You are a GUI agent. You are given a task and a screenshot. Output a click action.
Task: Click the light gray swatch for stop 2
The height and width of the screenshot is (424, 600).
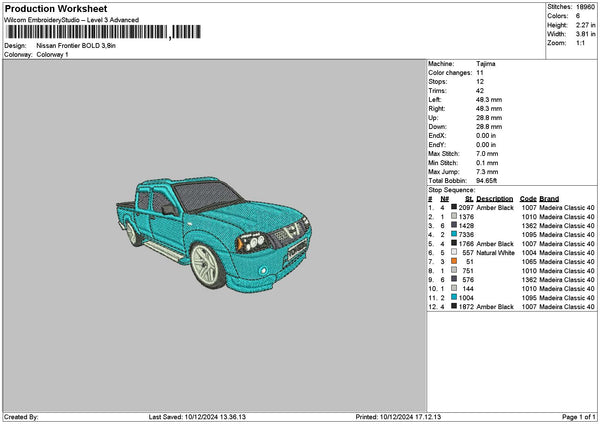455,216
